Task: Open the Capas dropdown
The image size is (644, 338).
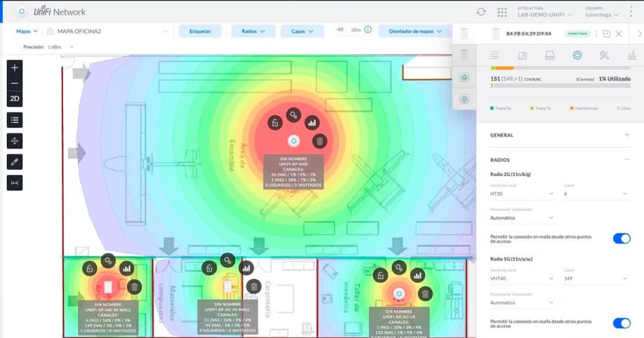Action: coord(302,31)
